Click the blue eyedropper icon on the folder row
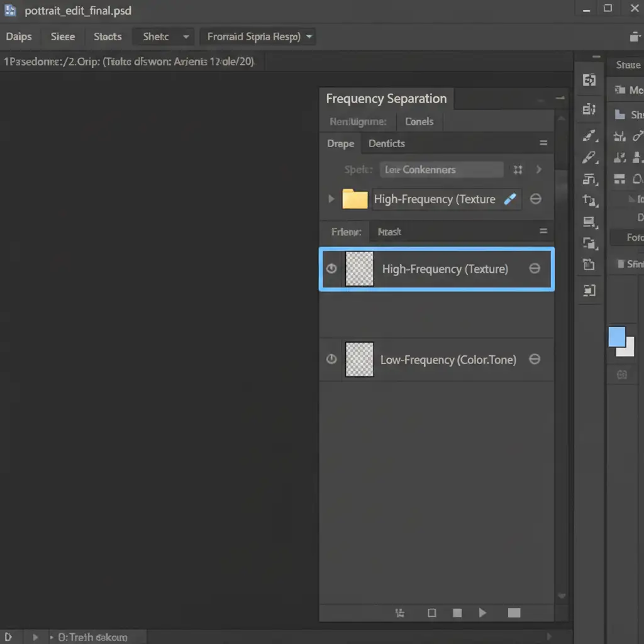The width and height of the screenshot is (644, 644). click(x=510, y=199)
